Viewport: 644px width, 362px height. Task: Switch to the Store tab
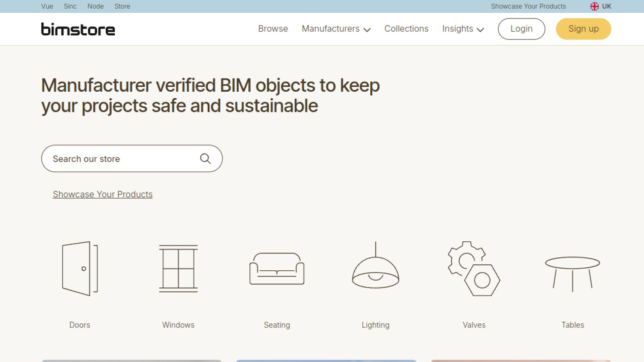pos(122,6)
